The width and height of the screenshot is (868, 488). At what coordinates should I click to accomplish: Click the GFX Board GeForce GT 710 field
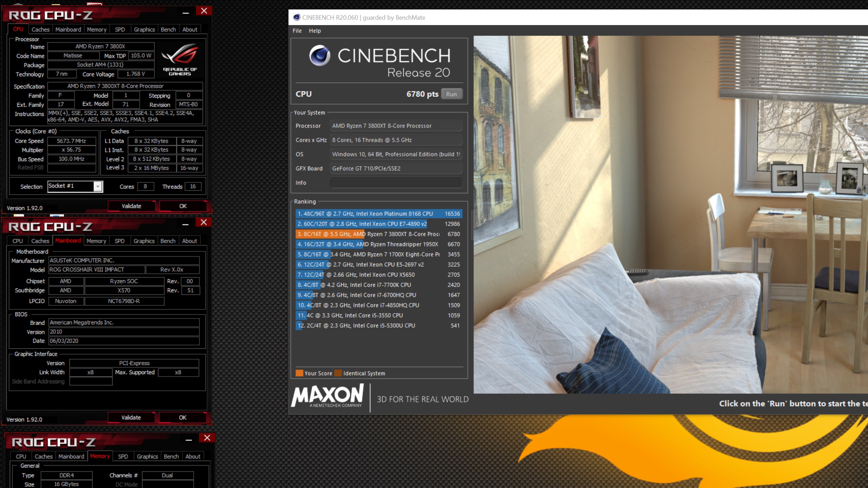[x=396, y=168]
